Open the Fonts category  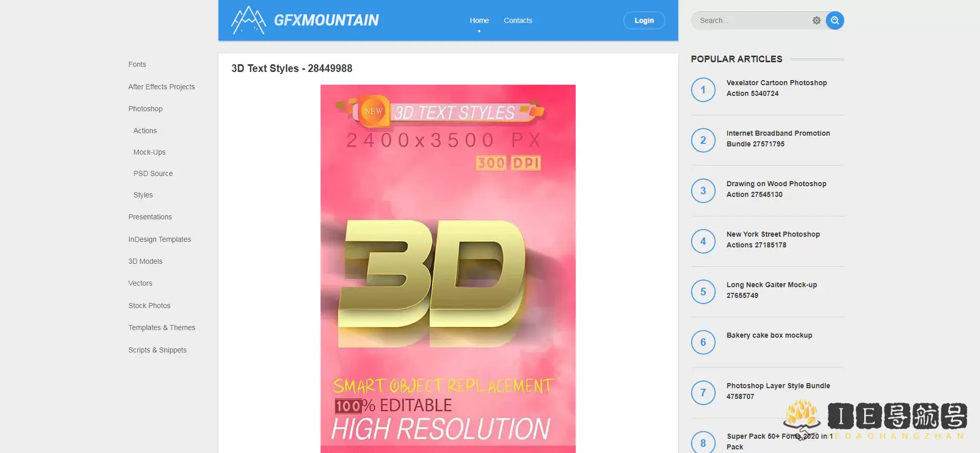point(137,64)
